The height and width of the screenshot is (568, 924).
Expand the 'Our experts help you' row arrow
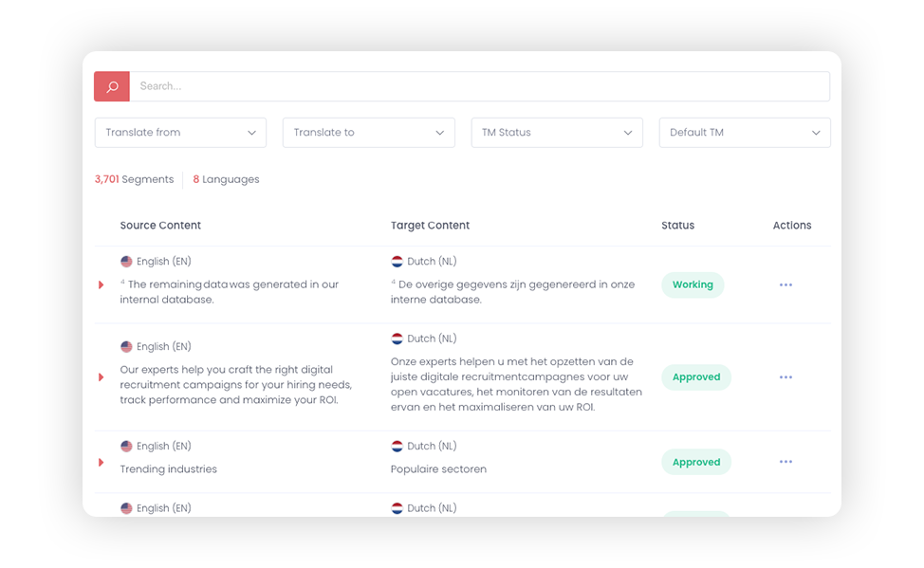pyautogui.click(x=101, y=377)
